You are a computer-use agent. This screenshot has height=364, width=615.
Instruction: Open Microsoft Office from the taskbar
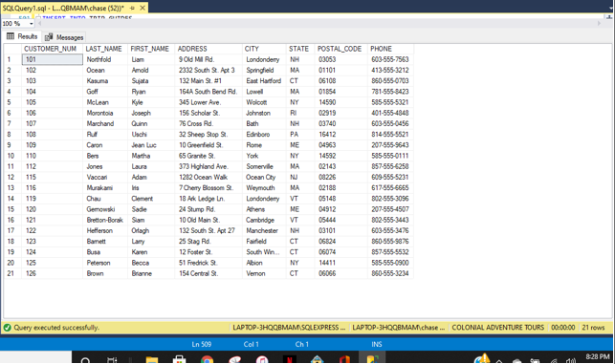pos(344,359)
